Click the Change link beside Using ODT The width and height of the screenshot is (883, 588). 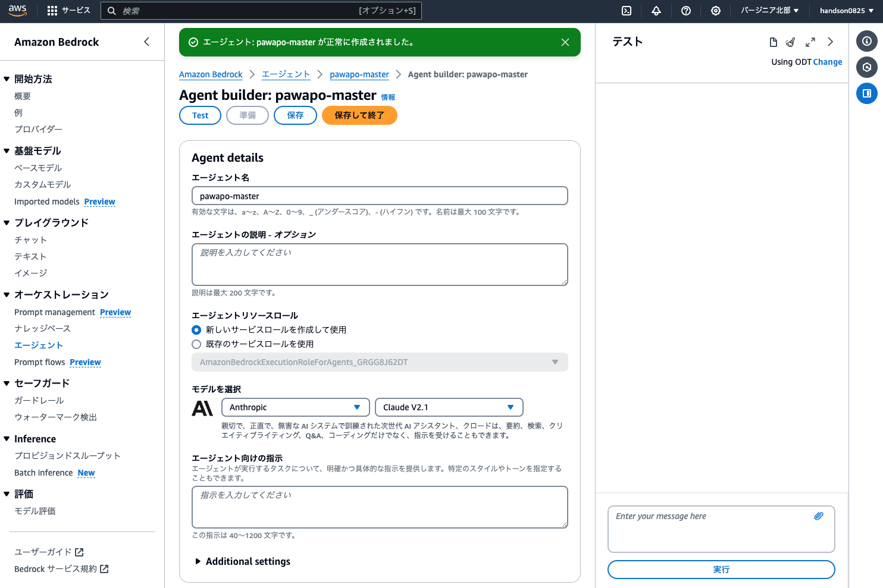tap(828, 62)
